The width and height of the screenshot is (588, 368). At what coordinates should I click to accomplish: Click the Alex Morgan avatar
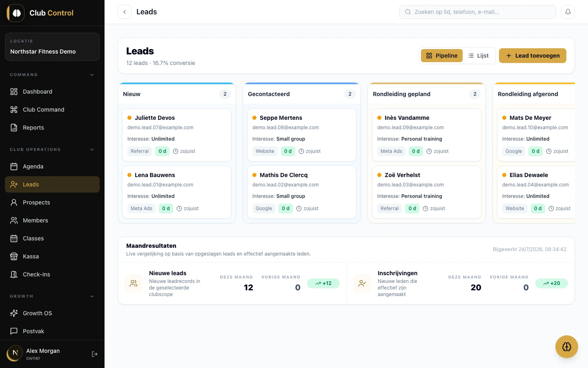point(15,353)
